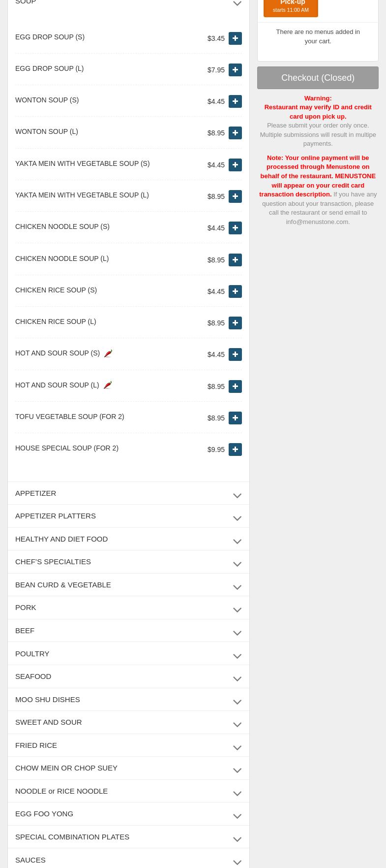The height and width of the screenshot is (868, 386).
Task: Add House Special Soup plus icon
Action: tap(235, 450)
